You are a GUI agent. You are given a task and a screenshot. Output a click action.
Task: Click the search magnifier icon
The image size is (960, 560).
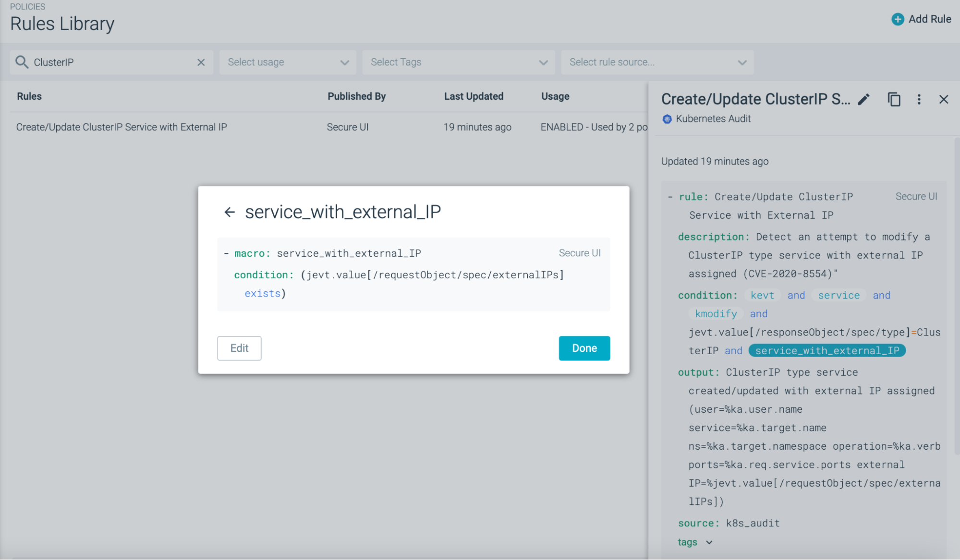[22, 62]
